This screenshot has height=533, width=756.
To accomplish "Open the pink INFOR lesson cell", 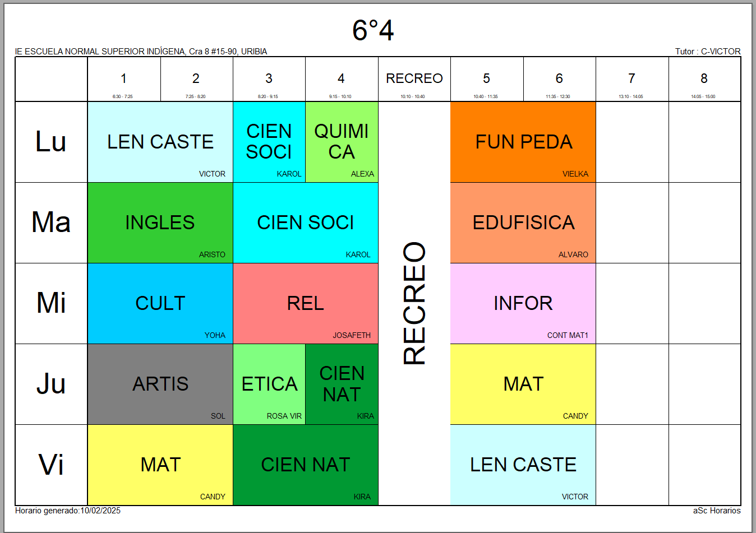I will pos(523,303).
